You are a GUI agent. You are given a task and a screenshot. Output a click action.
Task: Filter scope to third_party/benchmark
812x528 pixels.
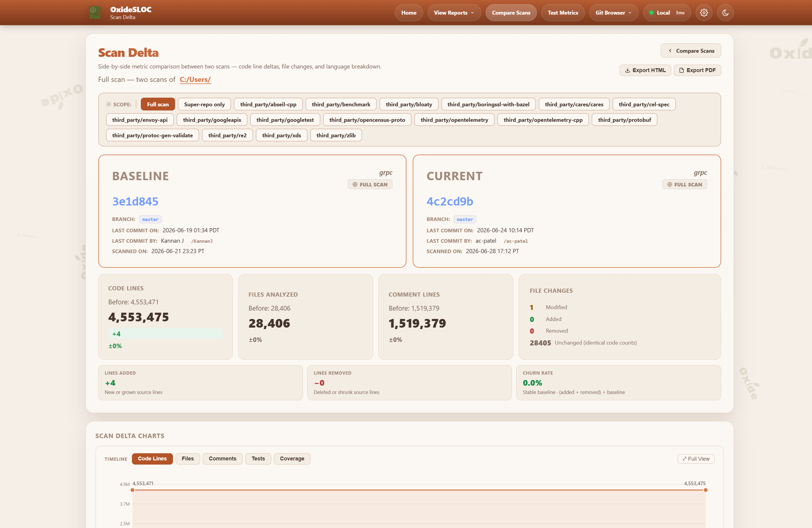coord(341,105)
